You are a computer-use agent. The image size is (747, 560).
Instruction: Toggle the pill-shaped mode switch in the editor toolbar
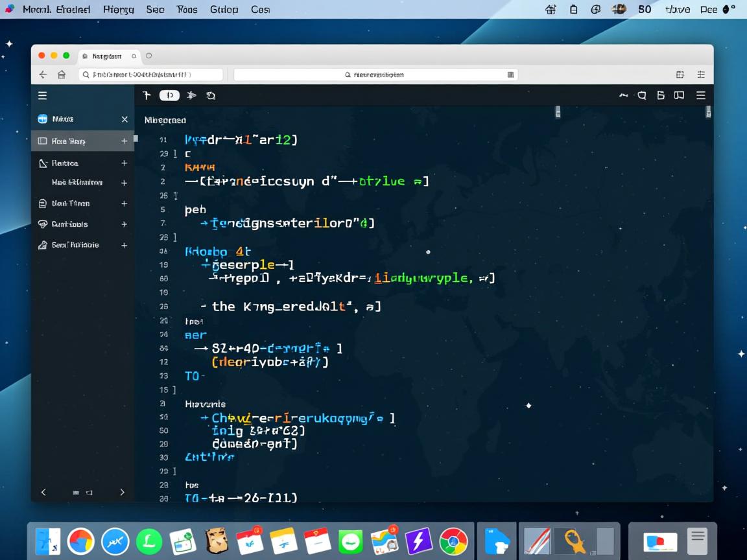pyautogui.click(x=169, y=95)
